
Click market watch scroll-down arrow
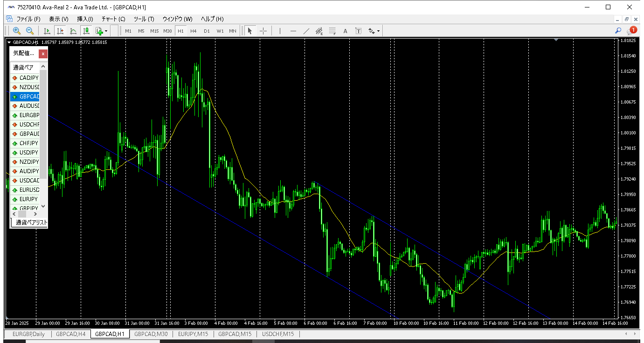coord(43,206)
